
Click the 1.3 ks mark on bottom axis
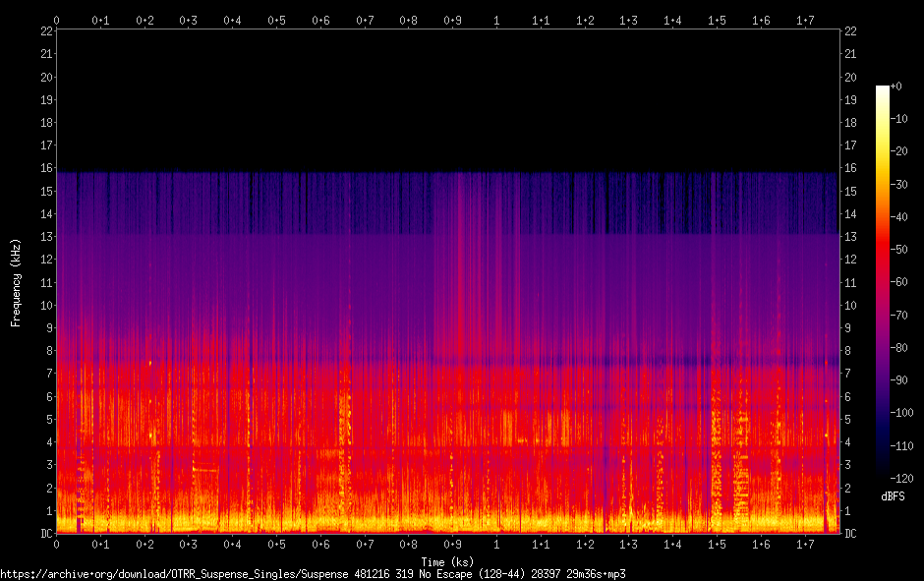628,544
